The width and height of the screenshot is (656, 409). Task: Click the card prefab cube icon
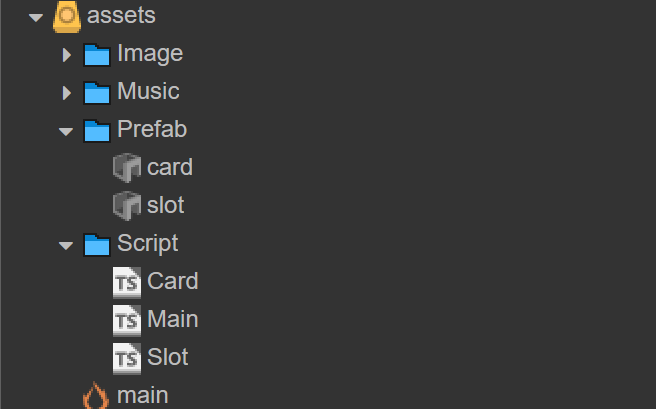(x=127, y=168)
